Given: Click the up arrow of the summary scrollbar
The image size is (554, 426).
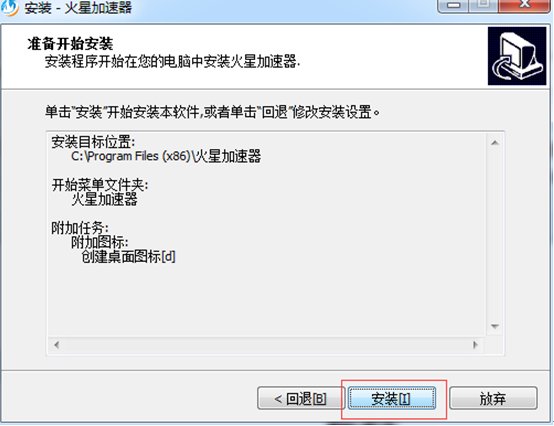Looking at the screenshot, I should [x=495, y=143].
